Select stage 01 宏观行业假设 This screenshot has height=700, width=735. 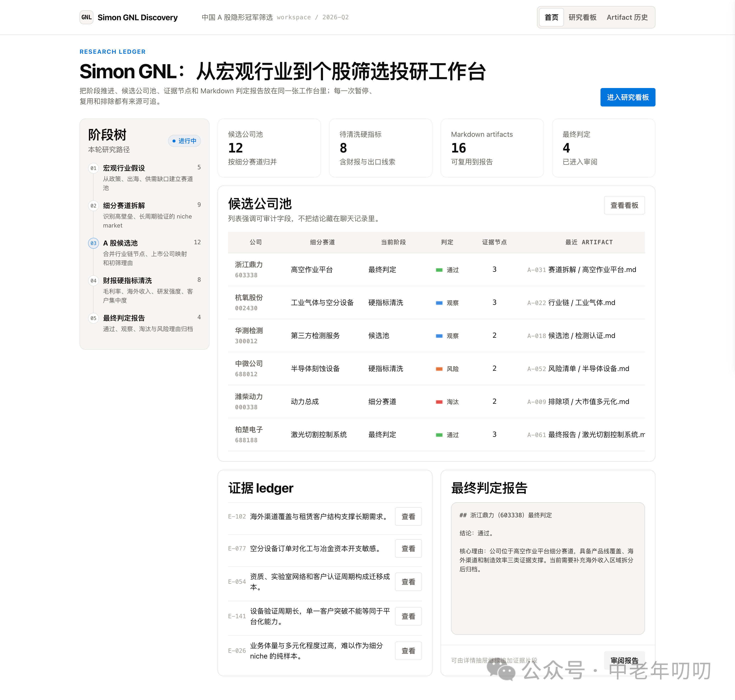click(x=144, y=177)
